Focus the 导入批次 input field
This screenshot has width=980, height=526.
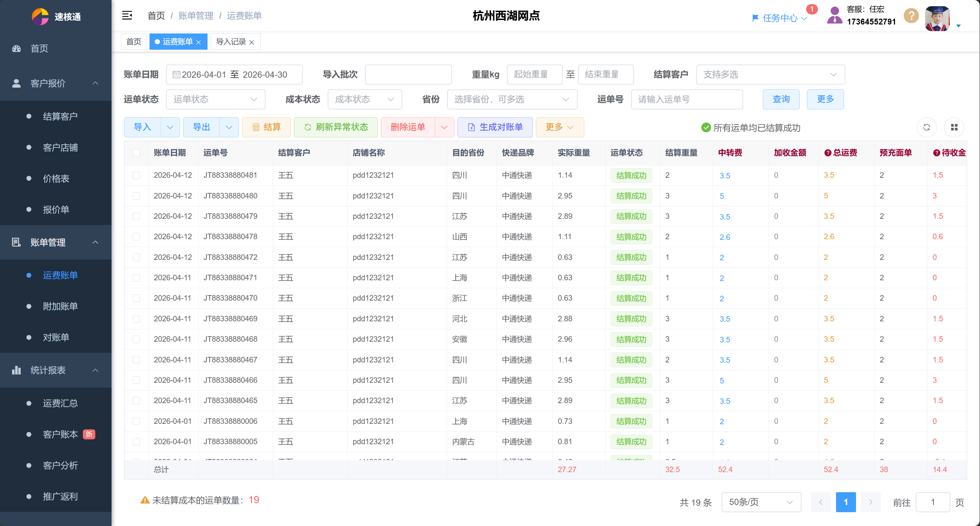click(408, 75)
